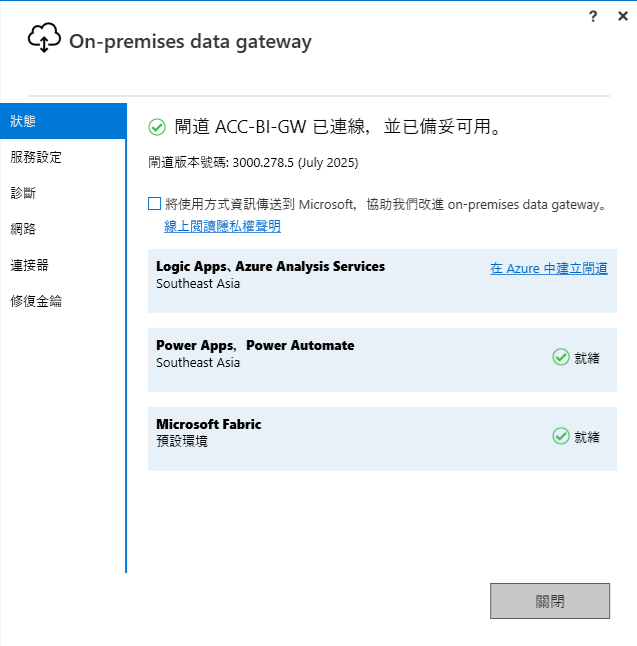The height and width of the screenshot is (646, 637).
Task: Click the 在 Azure 中建立閘道 link
Action: pyautogui.click(x=548, y=268)
